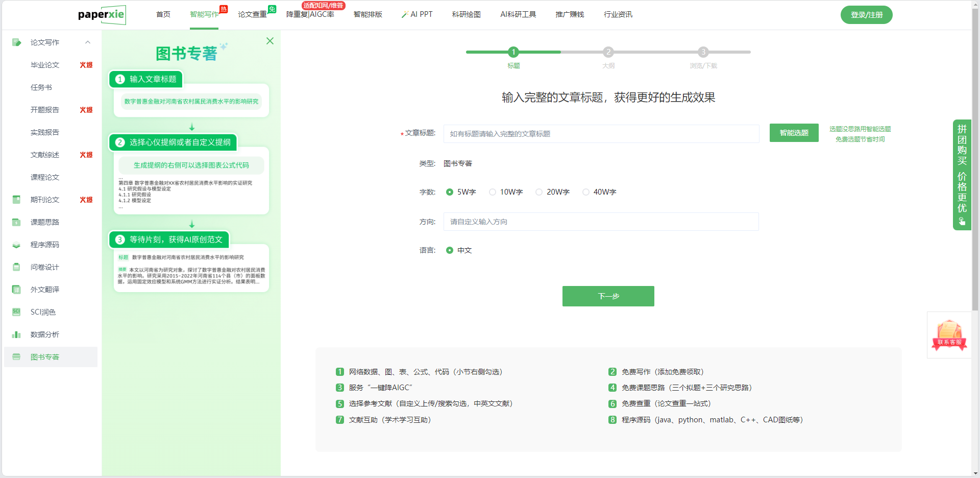Click the 文章标题 input field
The height and width of the screenshot is (478, 980).
pyautogui.click(x=601, y=134)
